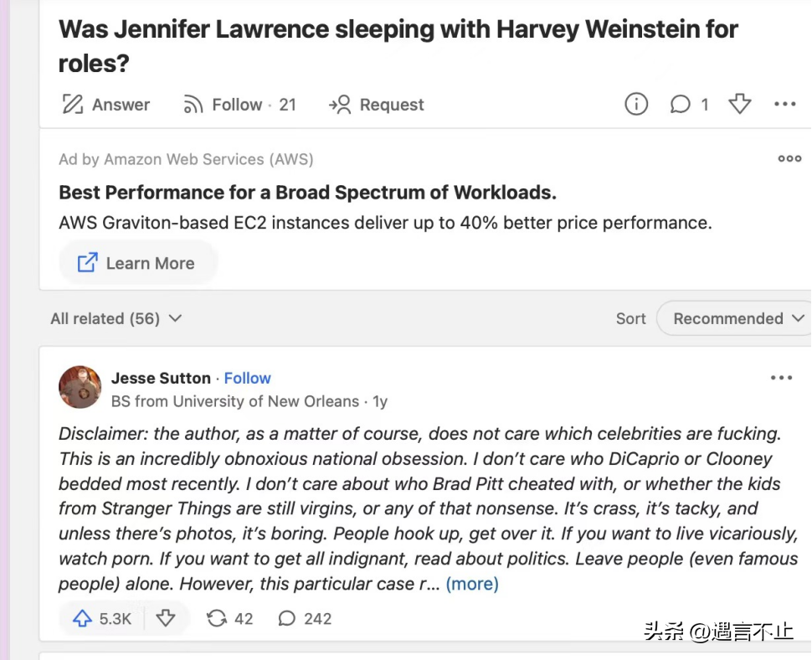Expand the All related (56) dropdown

coord(116,318)
